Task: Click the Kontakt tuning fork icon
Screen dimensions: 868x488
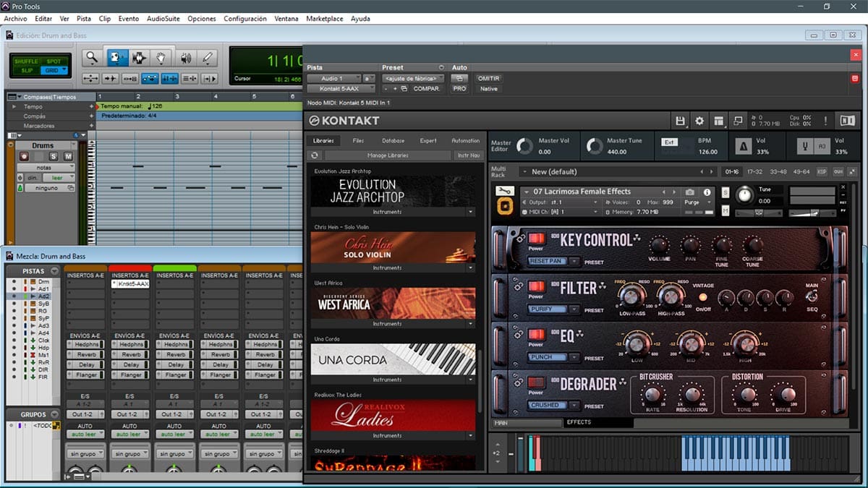Action: [804, 146]
